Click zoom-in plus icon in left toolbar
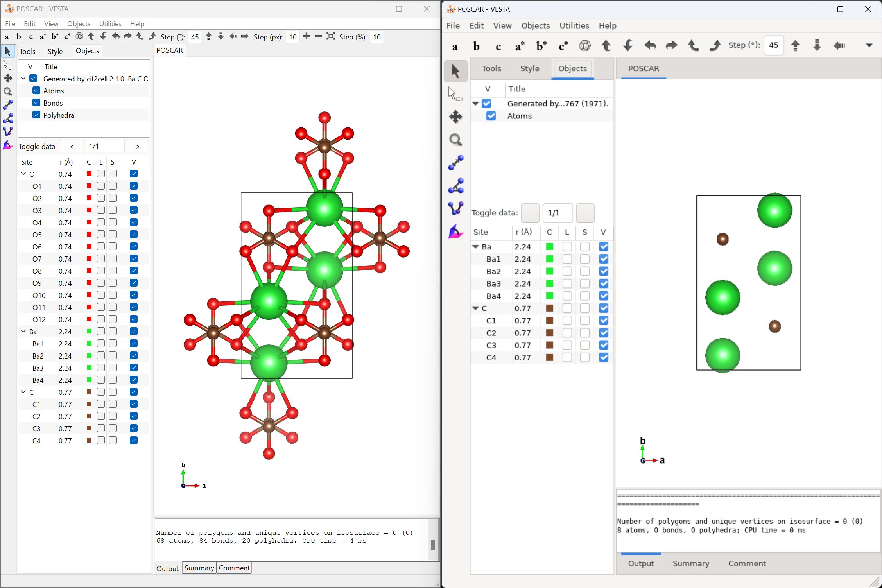The width and height of the screenshot is (882, 588). [307, 36]
